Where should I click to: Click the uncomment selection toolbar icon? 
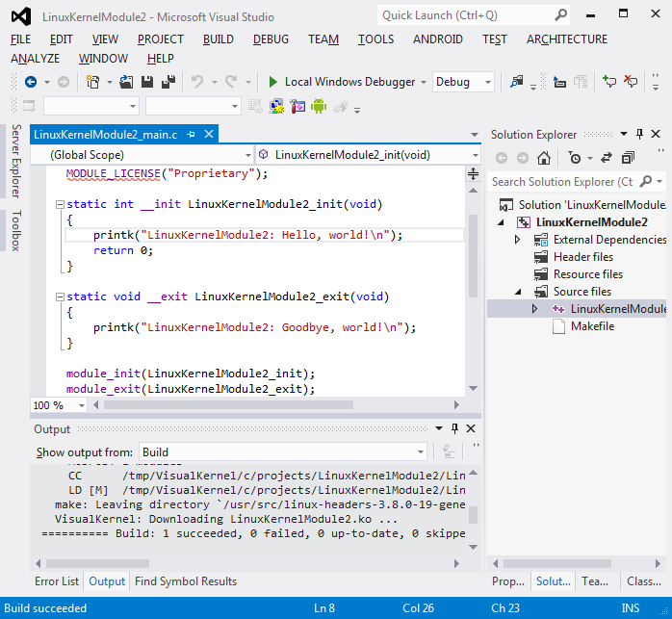[631, 82]
